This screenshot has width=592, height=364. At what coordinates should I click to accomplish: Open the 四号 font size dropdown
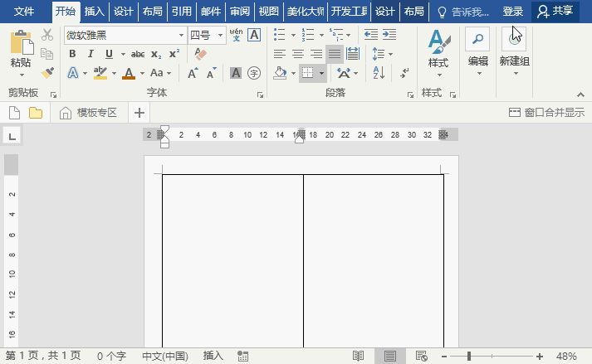pyautogui.click(x=220, y=35)
